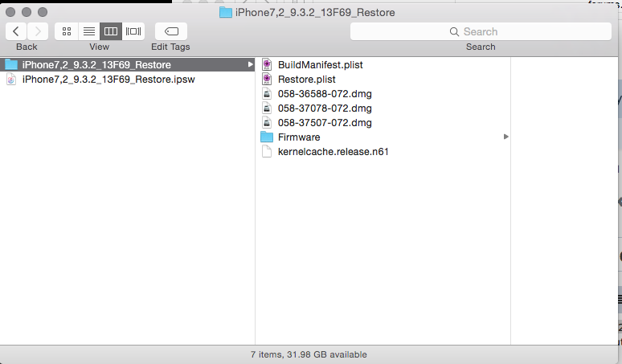The image size is (622, 364).
Task: Select BuildManifest.plist file name
Action: pyautogui.click(x=320, y=64)
